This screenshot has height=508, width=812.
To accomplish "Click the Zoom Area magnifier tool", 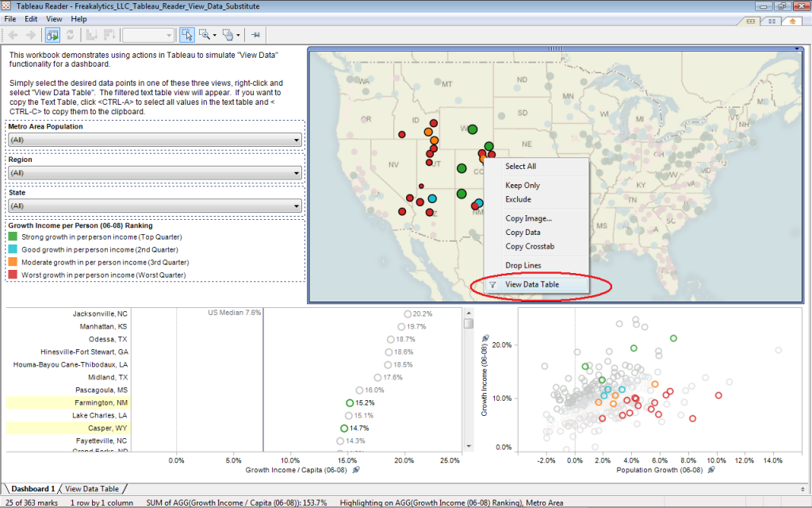I will 204,34.
